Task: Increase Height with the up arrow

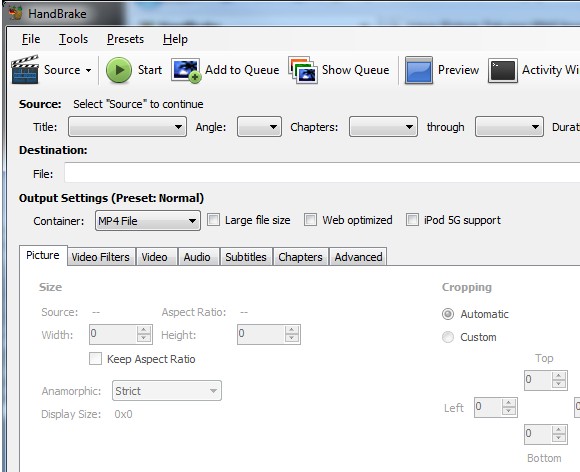Action: 292,330
